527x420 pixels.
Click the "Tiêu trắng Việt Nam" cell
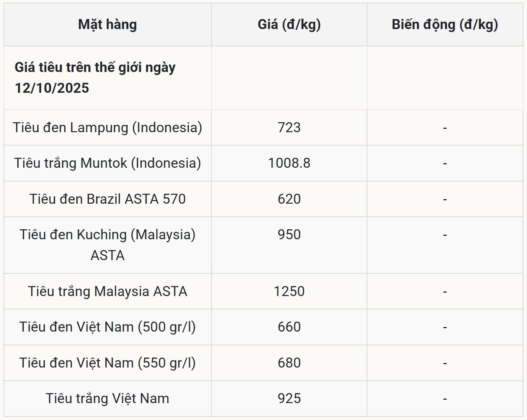click(107, 398)
